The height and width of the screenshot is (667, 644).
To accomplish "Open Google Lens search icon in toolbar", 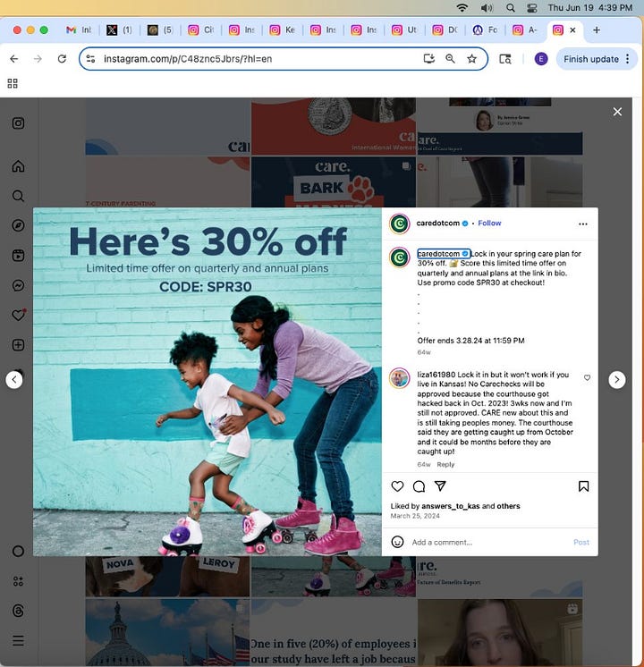I will point(504,59).
